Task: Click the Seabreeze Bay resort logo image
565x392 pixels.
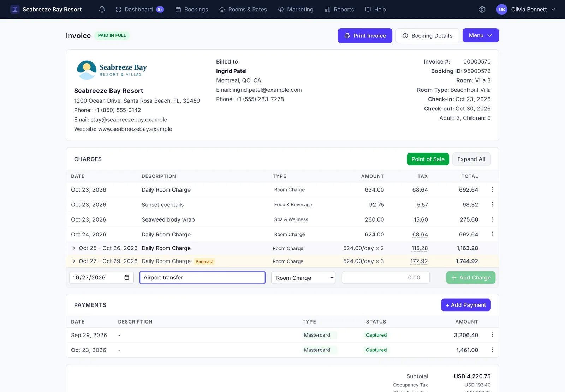Action: tap(112, 70)
